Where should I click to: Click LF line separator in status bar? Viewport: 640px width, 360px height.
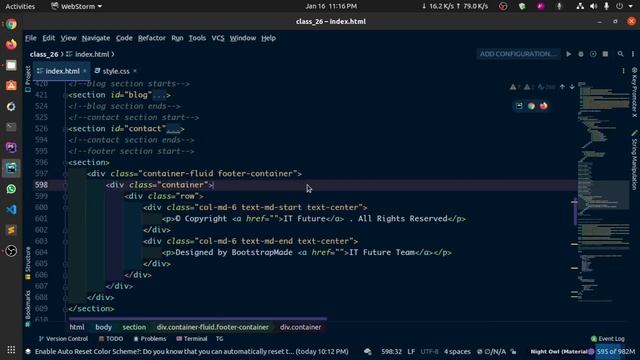click(x=411, y=351)
